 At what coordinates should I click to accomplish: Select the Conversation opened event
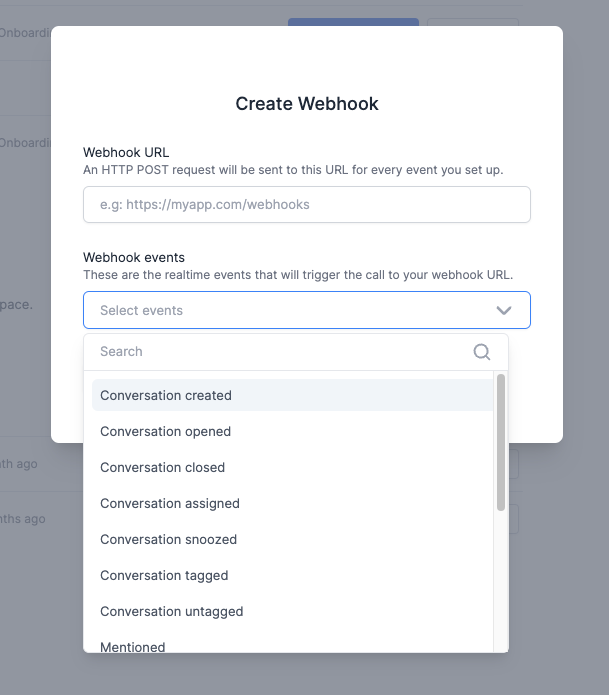293,431
